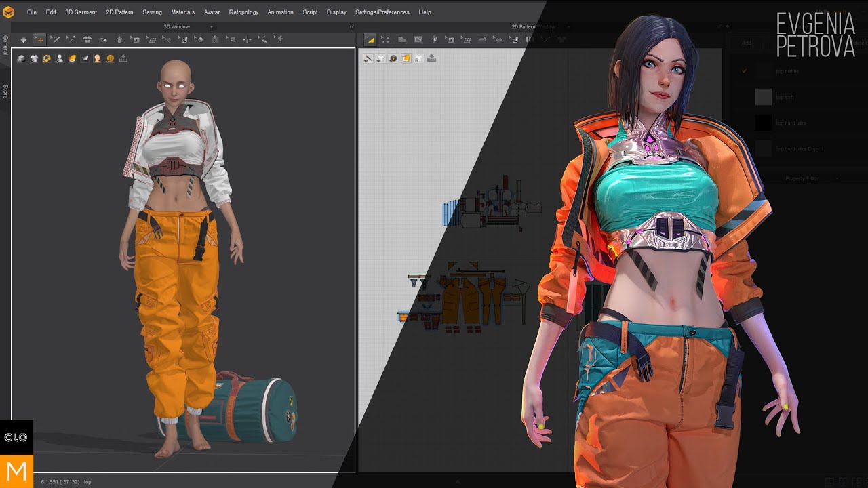Open the Sewing menu
This screenshot has width=868, height=488.
[152, 12]
